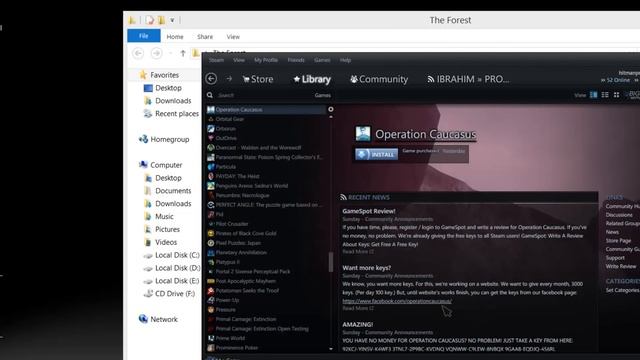Screen dimensions: 640x360
Task: Open the Help menu in Steam
Action: (x=345, y=60)
